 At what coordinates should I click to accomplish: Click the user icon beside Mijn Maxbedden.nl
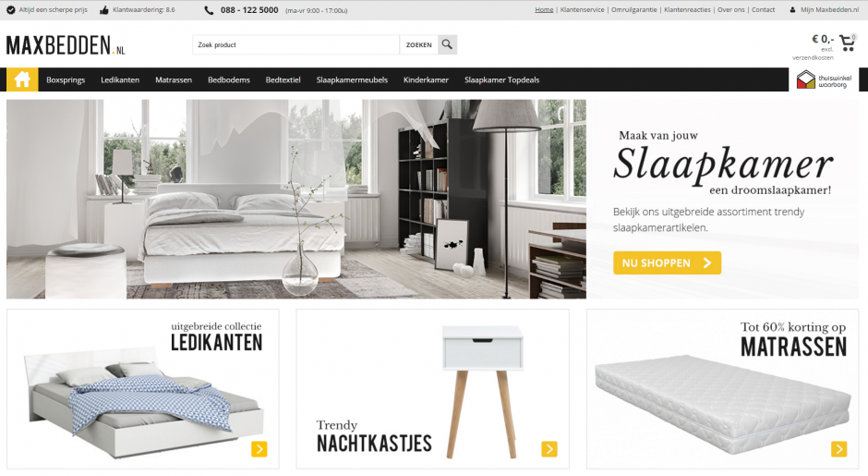[792, 10]
